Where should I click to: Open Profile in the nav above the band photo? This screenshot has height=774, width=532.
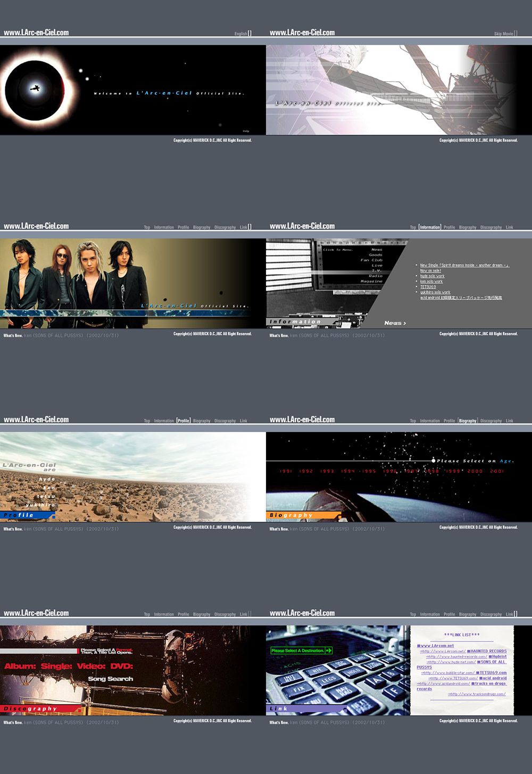coord(184,227)
